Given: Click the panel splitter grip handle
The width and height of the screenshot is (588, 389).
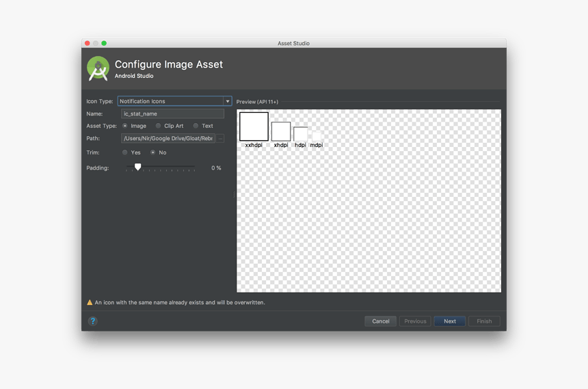Looking at the screenshot, I should click(x=234, y=194).
